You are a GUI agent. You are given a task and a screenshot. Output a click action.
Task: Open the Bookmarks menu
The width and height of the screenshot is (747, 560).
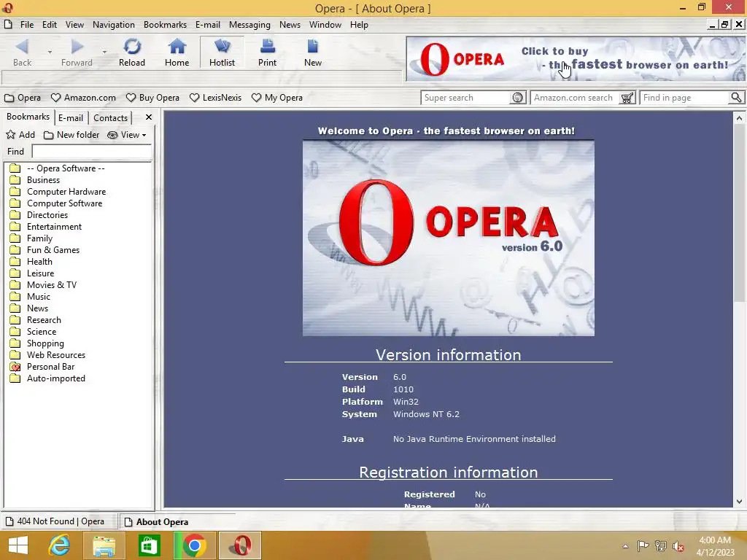click(165, 25)
